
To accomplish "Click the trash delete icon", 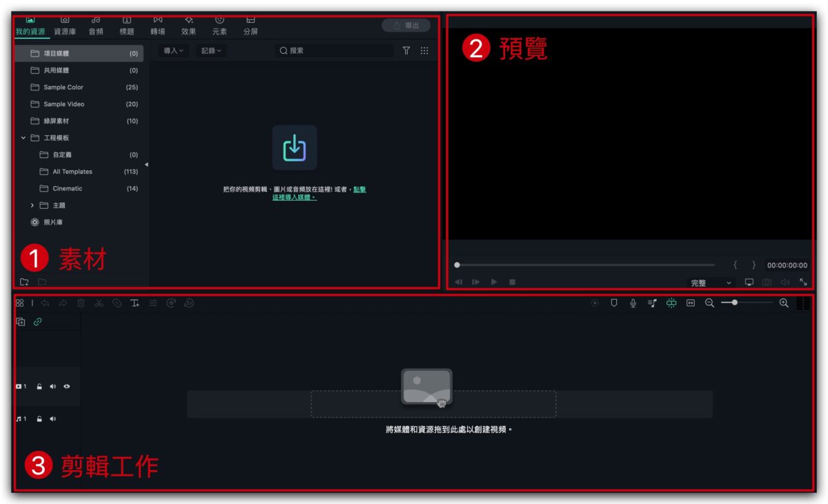I will pyautogui.click(x=81, y=303).
